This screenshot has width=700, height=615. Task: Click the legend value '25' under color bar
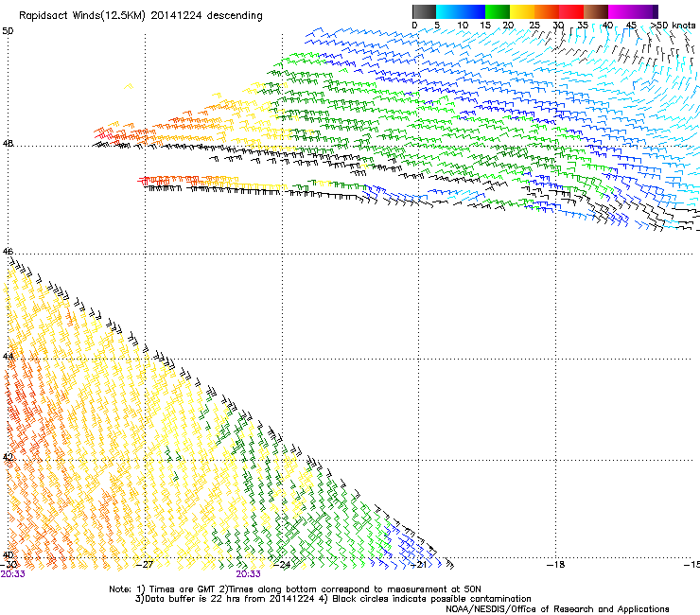tap(534, 25)
